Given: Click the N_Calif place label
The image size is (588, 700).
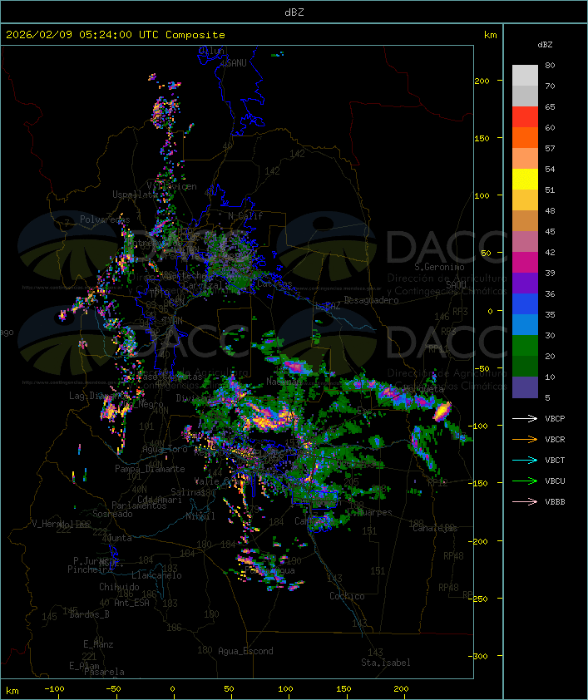Looking at the screenshot, I should coord(245,216).
